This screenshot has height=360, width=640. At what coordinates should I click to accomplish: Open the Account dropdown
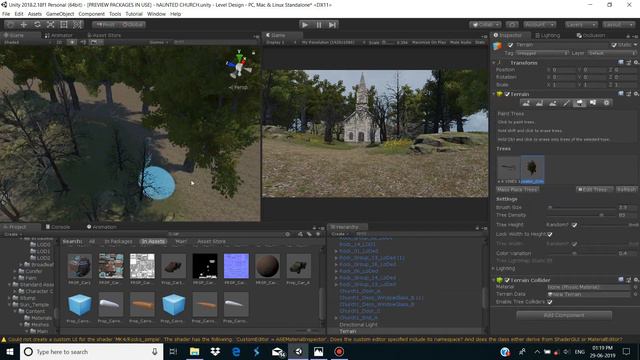(x=540, y=25)
